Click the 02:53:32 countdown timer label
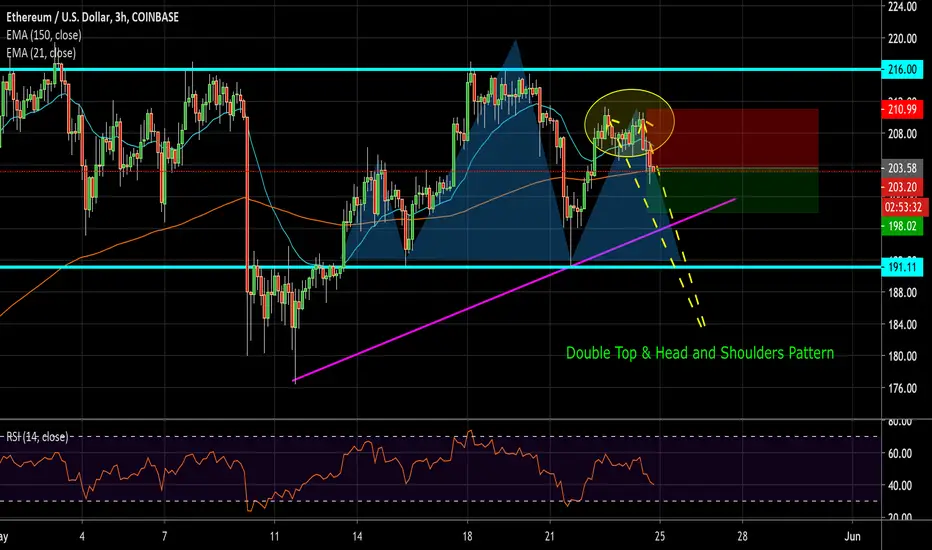 [903, 207]
